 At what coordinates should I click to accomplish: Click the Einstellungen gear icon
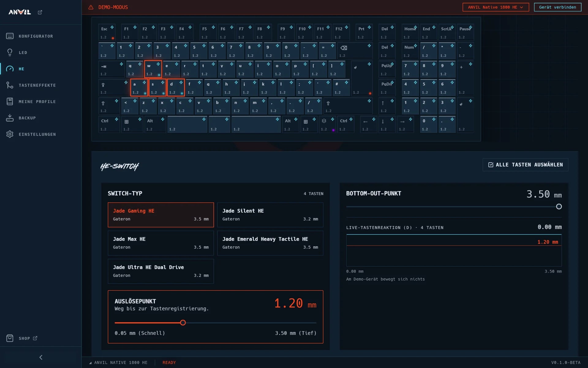pyautogui.click(x=10, y=134)
